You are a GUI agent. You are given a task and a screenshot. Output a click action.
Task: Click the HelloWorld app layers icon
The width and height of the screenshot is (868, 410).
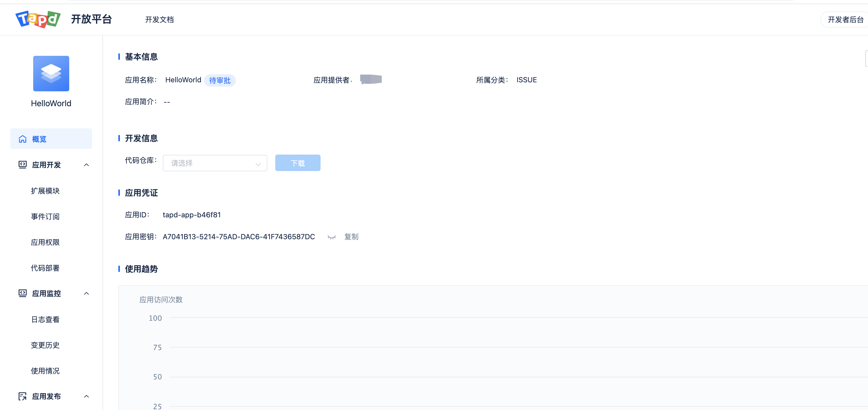click(51, 74)
